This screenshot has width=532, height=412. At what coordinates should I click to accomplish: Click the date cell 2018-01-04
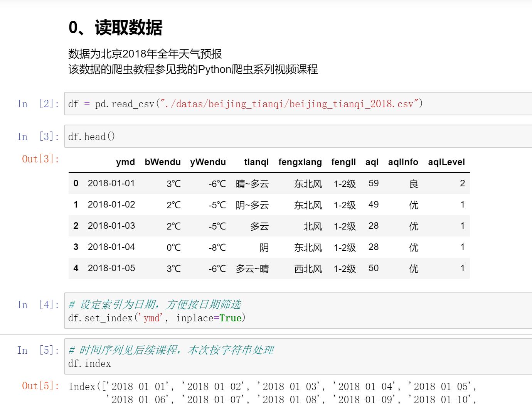coord(111,247)
